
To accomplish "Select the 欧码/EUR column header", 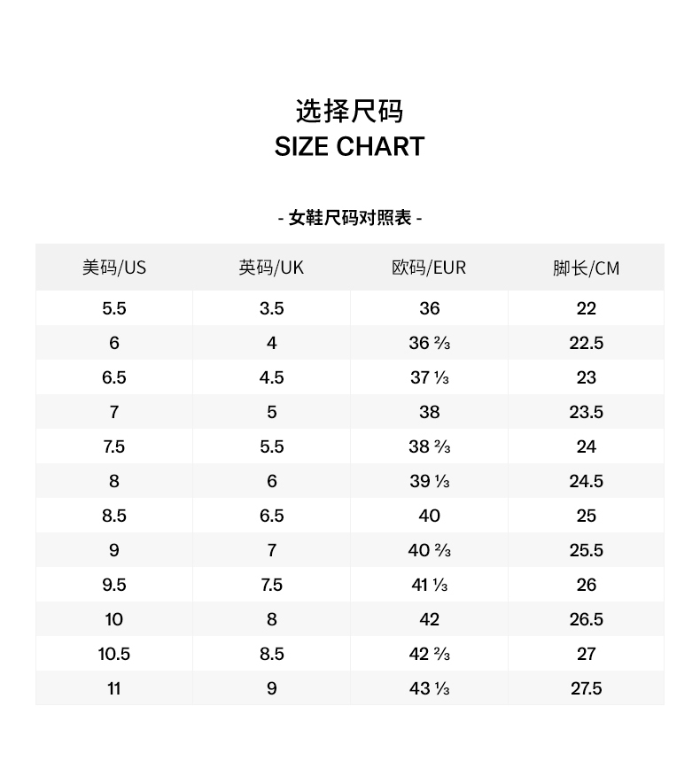I will tap(429, 268).
